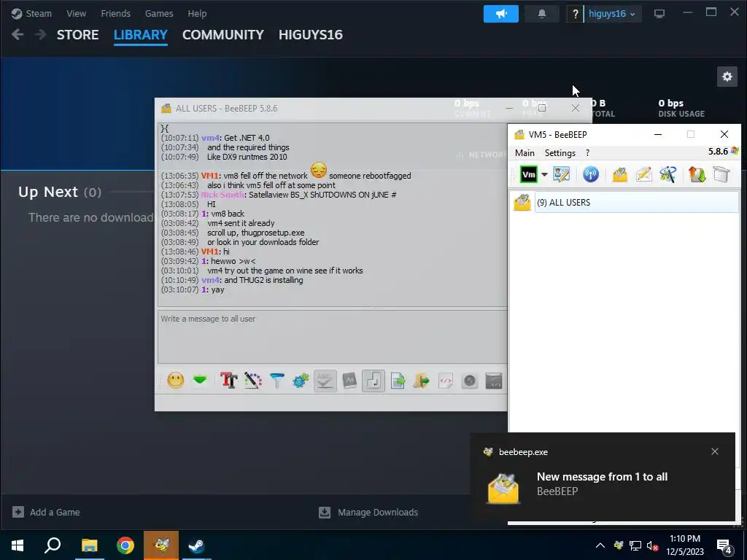Toggle the ABC spell check button
Screen dimensions: 747x560
click(x=325, y=381)
